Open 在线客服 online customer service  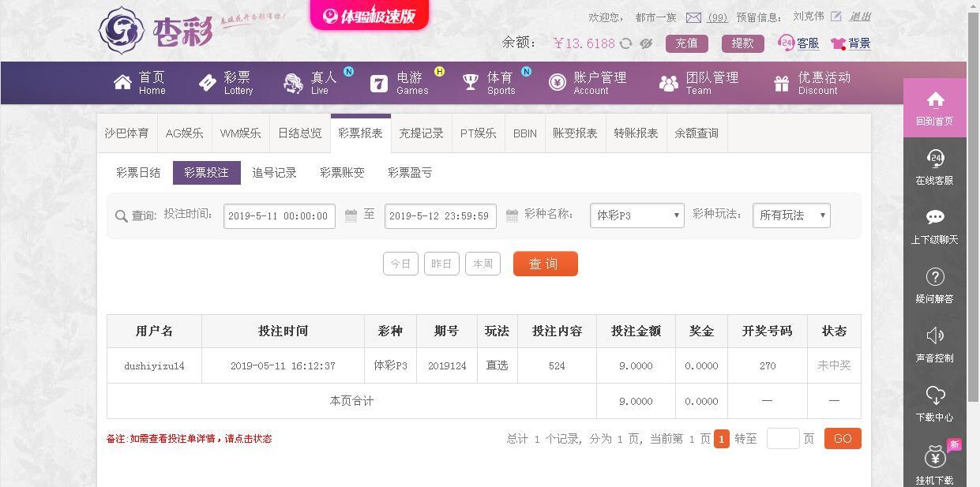(935, 168)
